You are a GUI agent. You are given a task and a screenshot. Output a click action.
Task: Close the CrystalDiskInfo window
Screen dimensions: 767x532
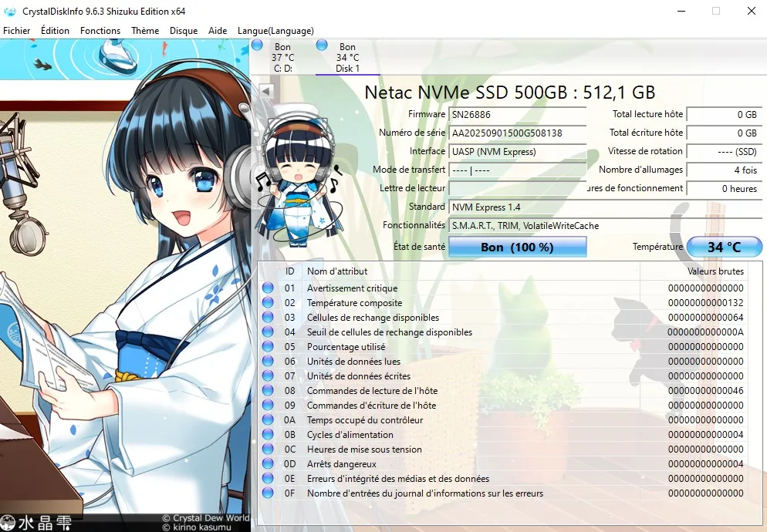click(752, 11)
